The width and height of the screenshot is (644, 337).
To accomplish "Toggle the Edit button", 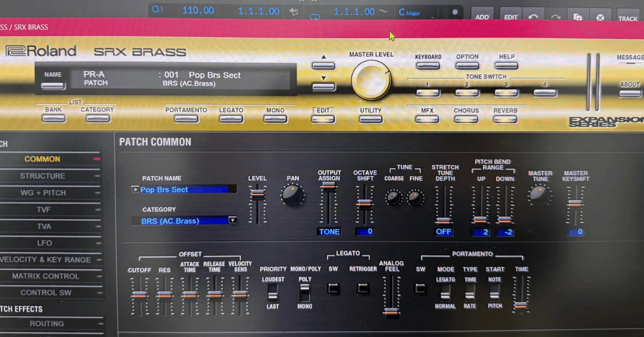I will coord(323,119).
